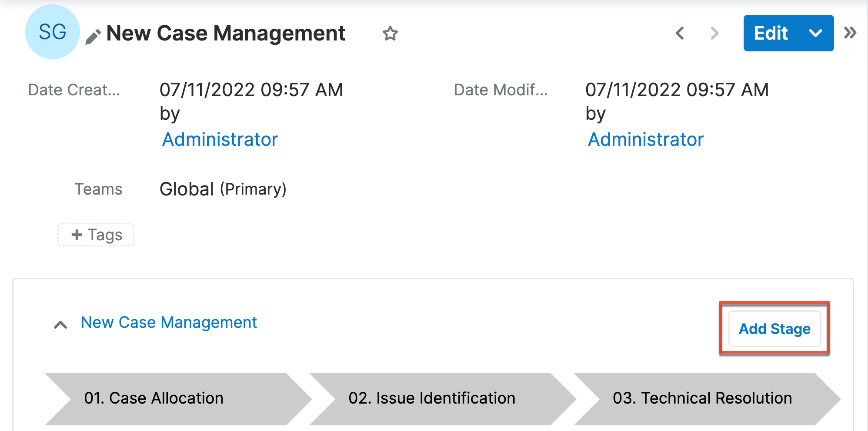
Task: Open Administrator link under Date Created
Action: pyautogui.click(x=220, y=140)
